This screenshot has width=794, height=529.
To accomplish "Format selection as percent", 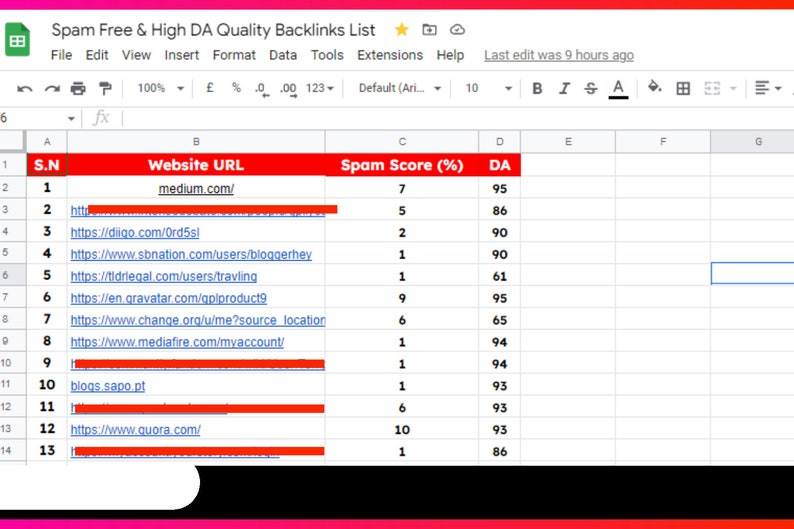I will [236, 88].
